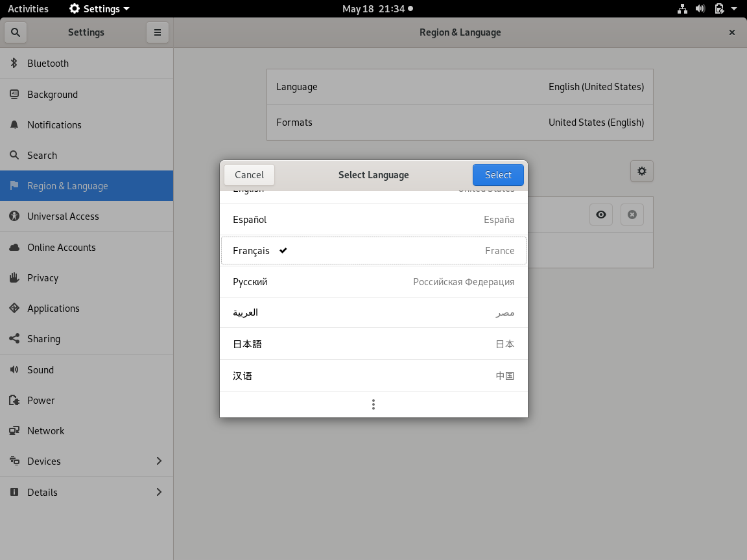
Task: Click the eye preview icon for input source
Action: point(601,215)
